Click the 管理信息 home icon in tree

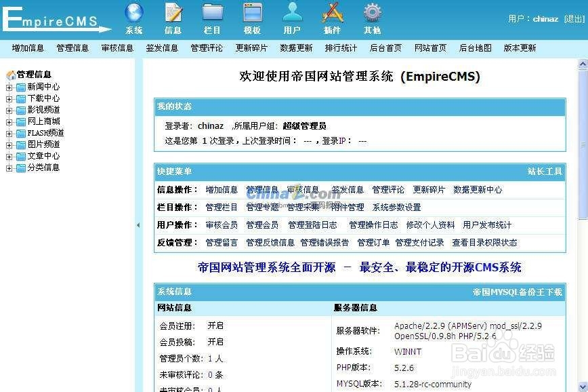click(12, 75)
